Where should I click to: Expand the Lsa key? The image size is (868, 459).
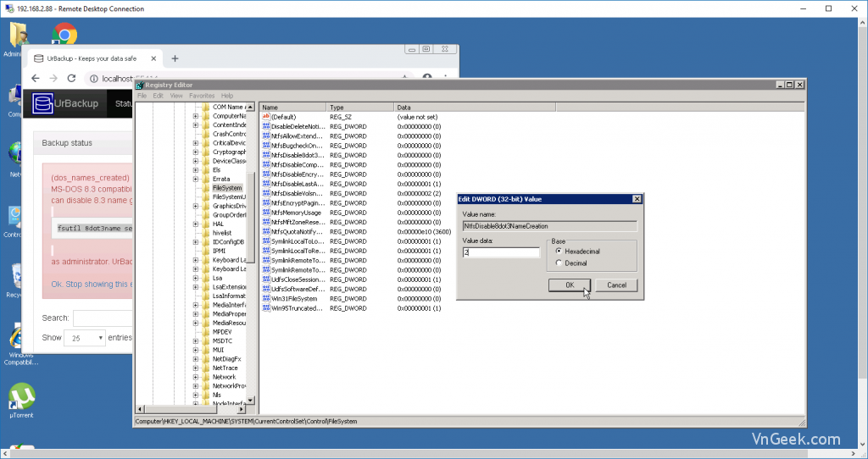196,278
